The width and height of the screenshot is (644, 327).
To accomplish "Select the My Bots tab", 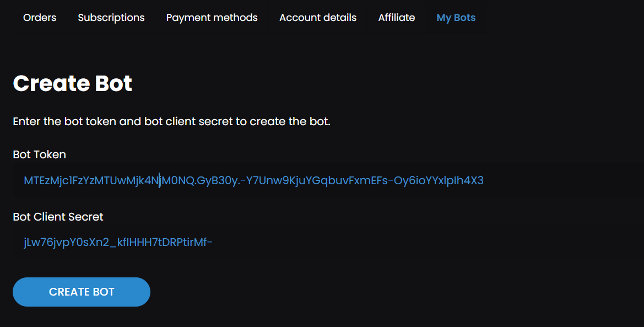I will (456, 18).
